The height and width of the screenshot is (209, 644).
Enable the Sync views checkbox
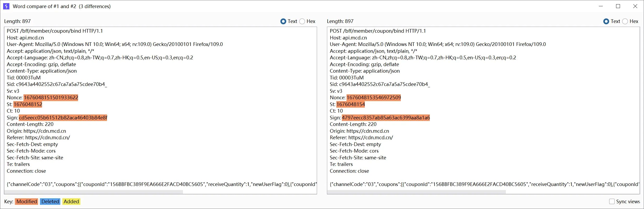coord(612,201)
